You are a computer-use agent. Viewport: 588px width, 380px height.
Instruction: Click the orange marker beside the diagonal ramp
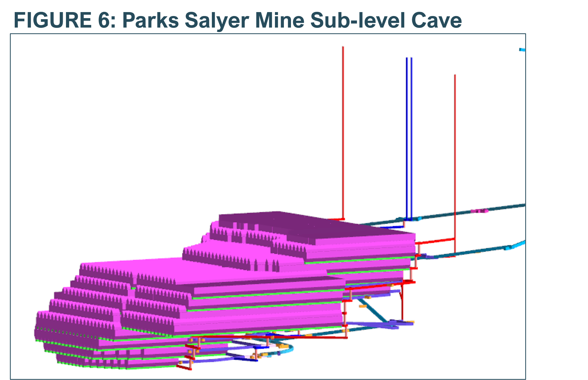[363, 306]
